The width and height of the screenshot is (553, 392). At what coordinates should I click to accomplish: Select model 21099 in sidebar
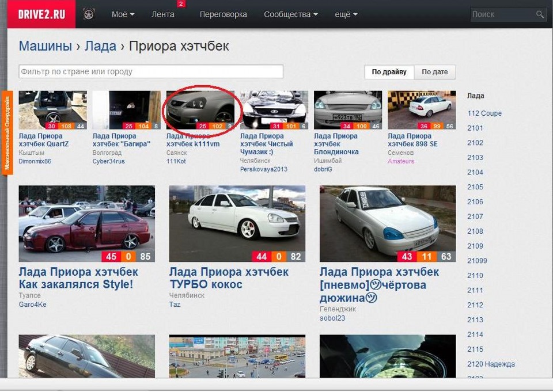pos(477,261)
